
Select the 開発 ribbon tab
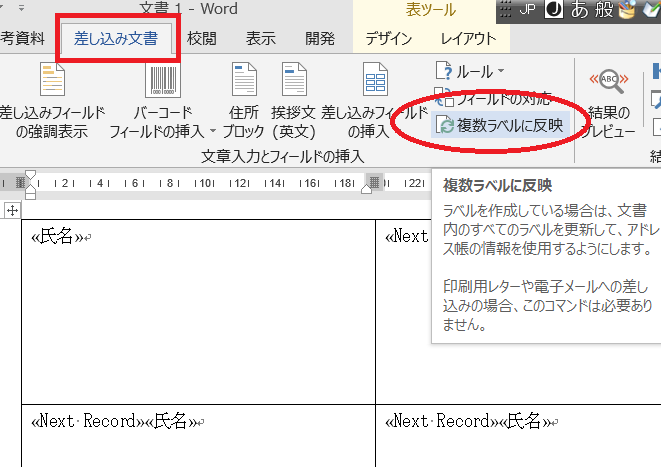(x=320, y=39)
